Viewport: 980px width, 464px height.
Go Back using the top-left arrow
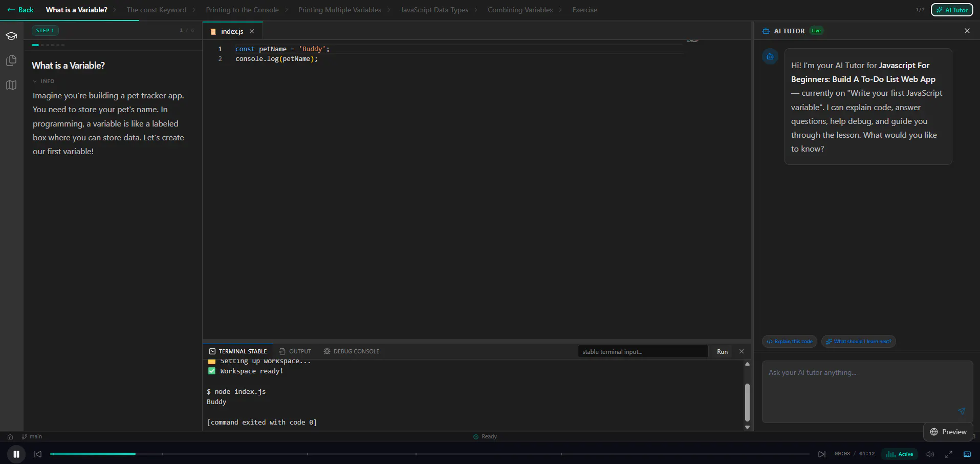pyautogui.click(x=20, y=10)
